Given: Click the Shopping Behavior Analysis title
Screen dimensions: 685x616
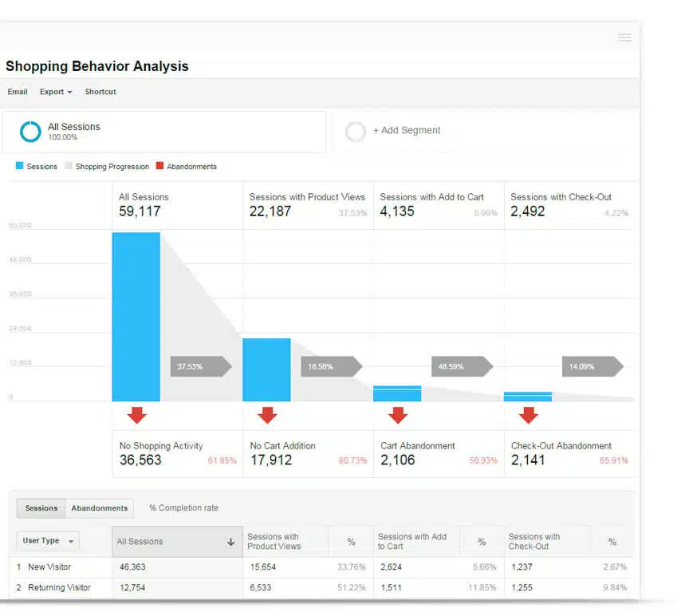Looking at the screenshot, I should coord(97,66).
